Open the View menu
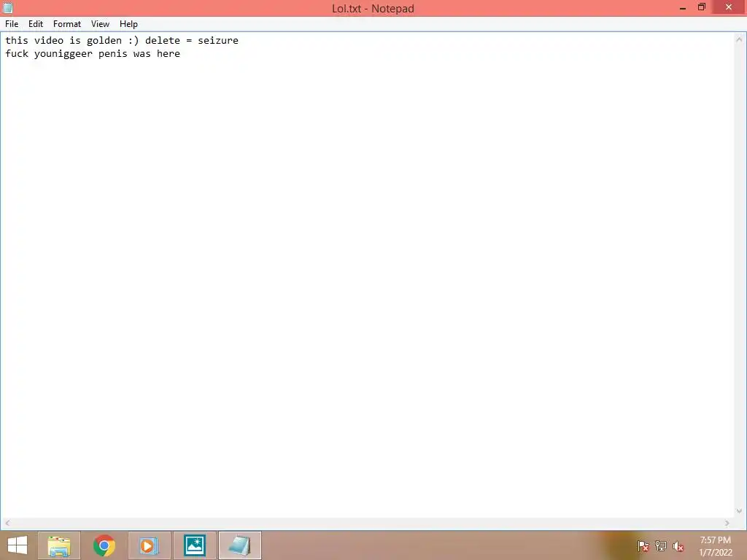The image size is (747, 560). tap(100, 24)
